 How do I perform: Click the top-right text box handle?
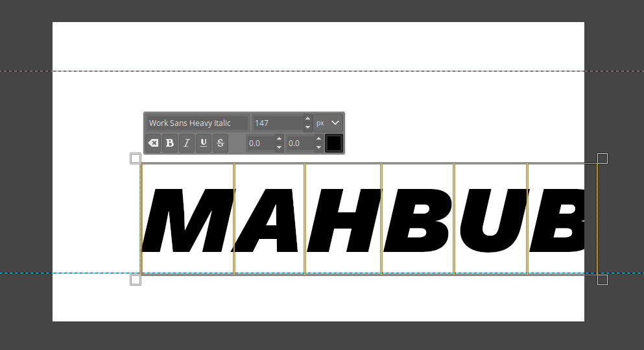tap(602, 158)
